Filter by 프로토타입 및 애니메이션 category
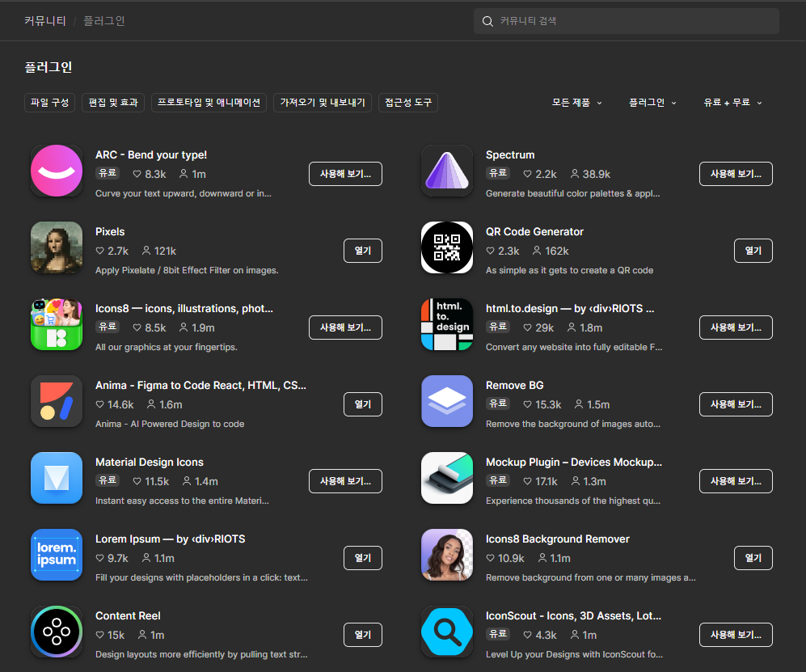 point(209,103)
